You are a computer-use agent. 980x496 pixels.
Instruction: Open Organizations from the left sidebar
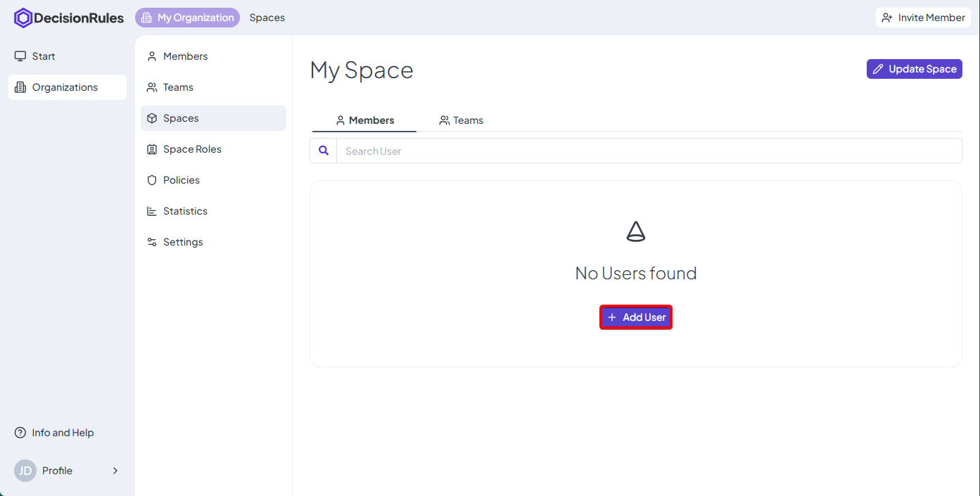pos(65,87)
